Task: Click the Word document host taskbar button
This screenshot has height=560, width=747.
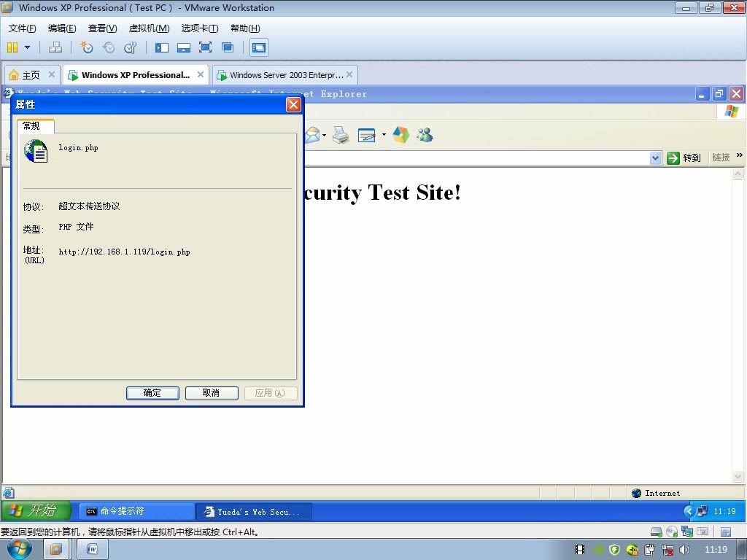Action: [93, 550]
